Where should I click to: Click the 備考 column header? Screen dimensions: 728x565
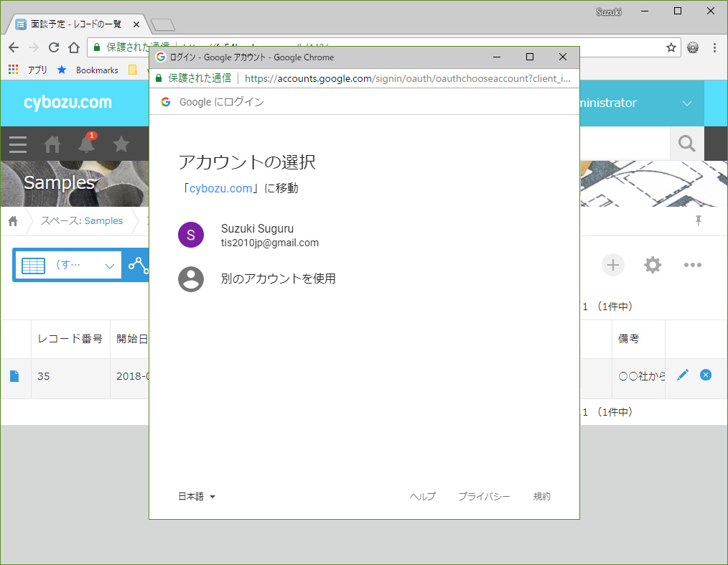[638, 339]
